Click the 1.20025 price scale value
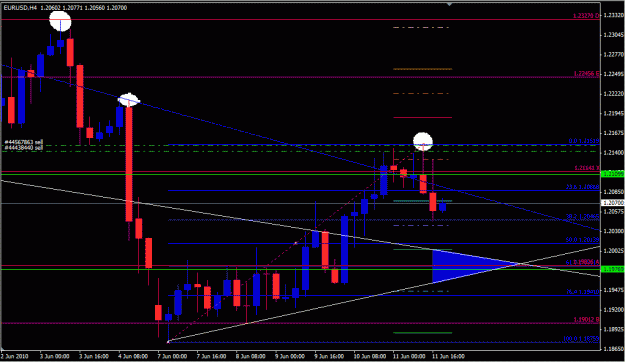Image resolution: width=625 pixels, height=362 pixels. pos(613,250)
